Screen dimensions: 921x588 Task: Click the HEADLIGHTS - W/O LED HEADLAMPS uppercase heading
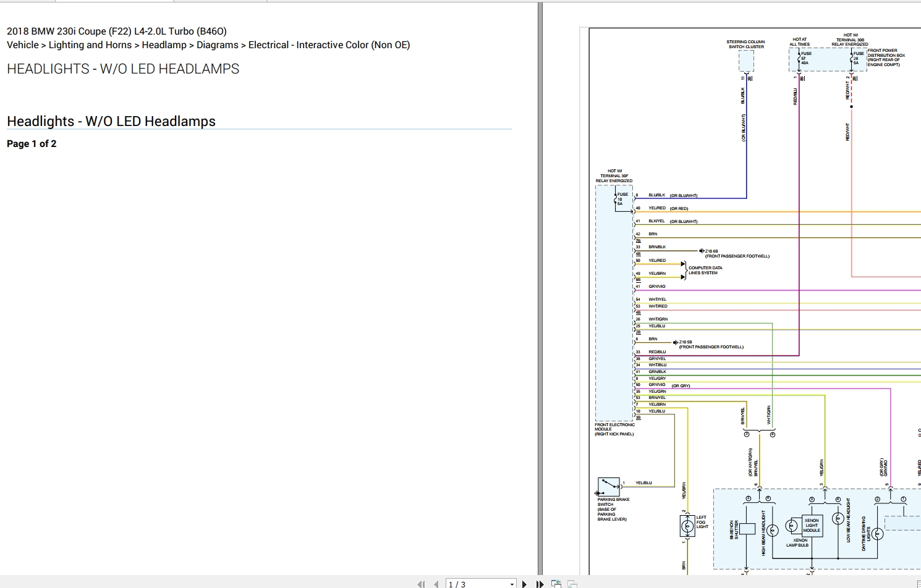123,69
